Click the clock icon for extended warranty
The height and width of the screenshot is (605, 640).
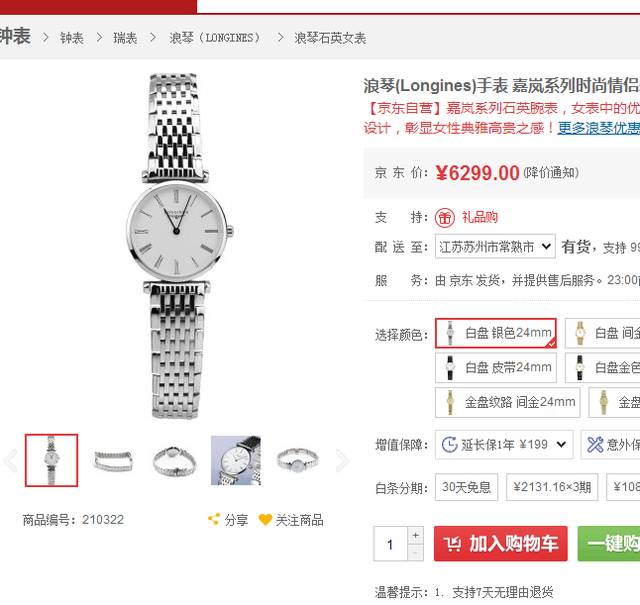450,444
